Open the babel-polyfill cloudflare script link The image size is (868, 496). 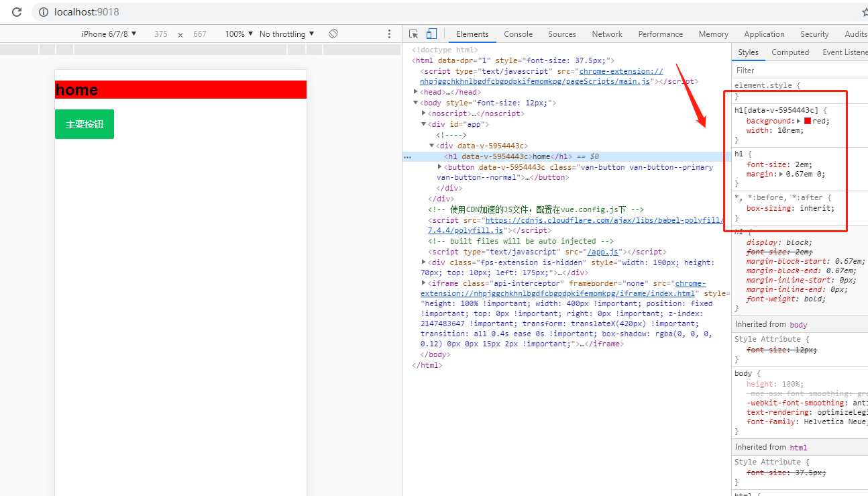pos(604,220)
